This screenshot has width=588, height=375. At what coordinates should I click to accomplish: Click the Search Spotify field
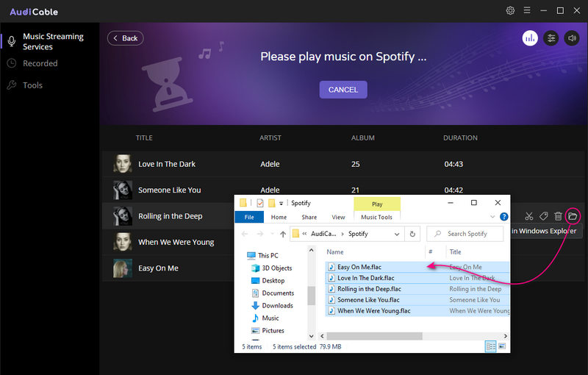click(x=465, y=234)
